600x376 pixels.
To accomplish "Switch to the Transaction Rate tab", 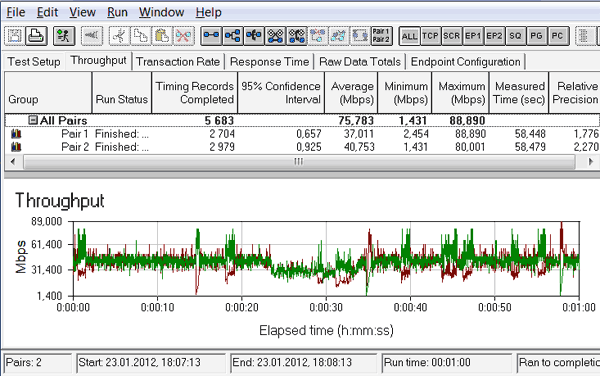I will pyautogui.click(x=178, y=62).
